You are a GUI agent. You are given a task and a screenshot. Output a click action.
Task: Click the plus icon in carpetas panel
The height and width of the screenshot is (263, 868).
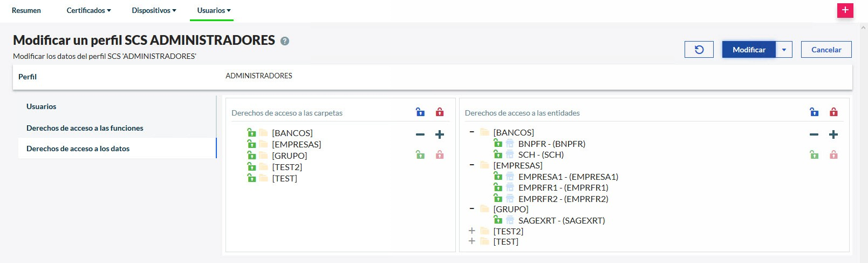[x=440, y=134]
